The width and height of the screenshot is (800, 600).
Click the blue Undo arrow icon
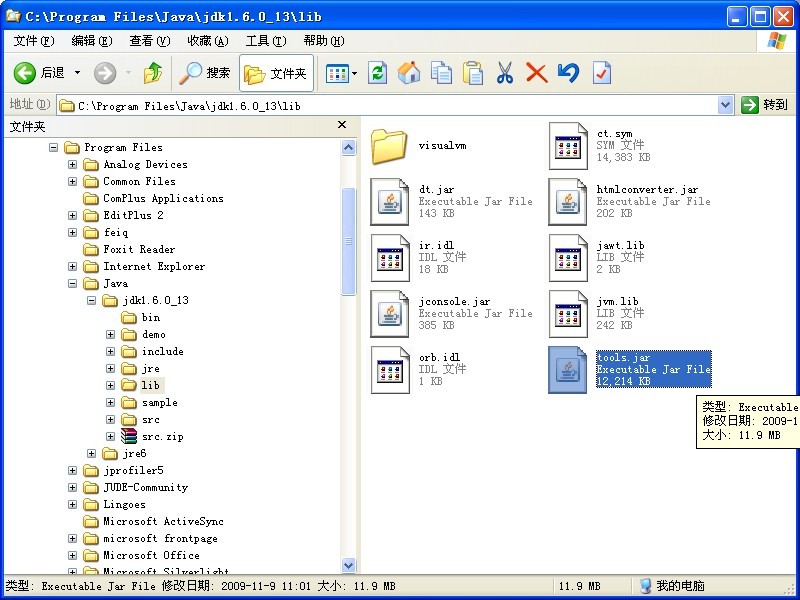tap(568, 73)
